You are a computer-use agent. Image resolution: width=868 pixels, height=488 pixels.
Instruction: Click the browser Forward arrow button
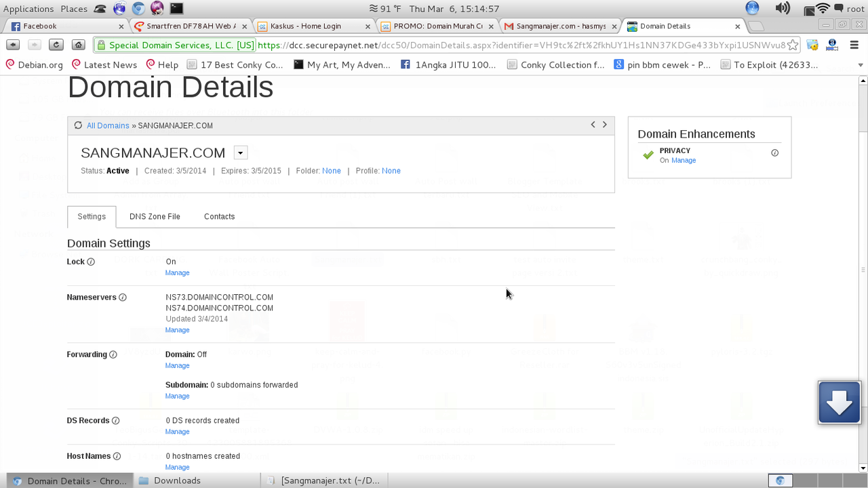coord(35,45)
